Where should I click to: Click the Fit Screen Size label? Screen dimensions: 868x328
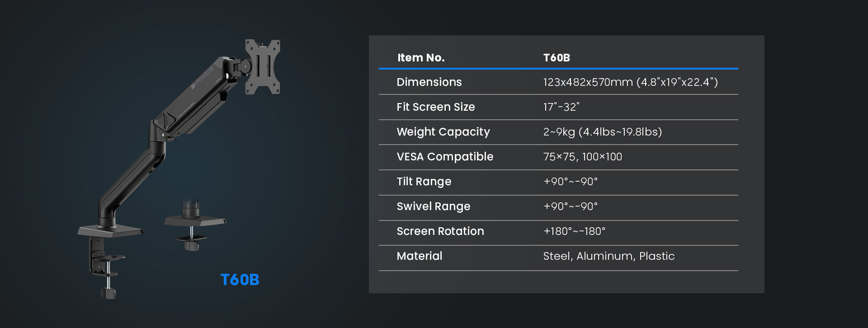(x=435, y=107)
